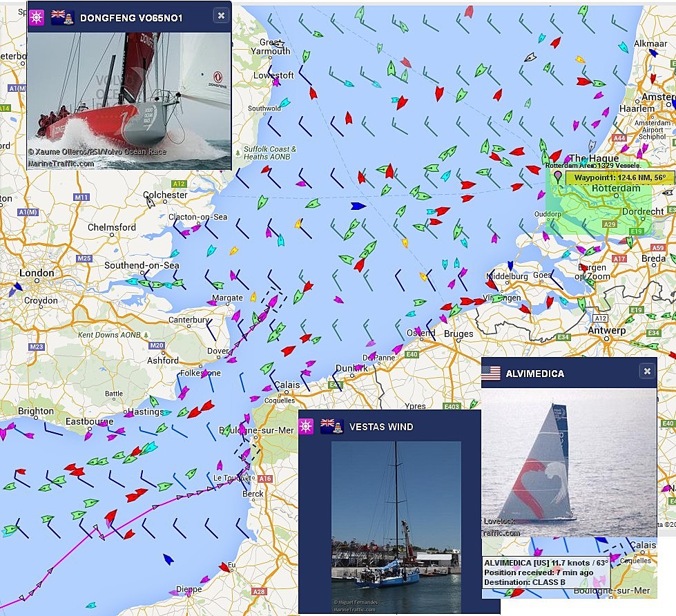676x616 pixels.
Task: Click the Eastbourne town label
Action: [90, 421]
